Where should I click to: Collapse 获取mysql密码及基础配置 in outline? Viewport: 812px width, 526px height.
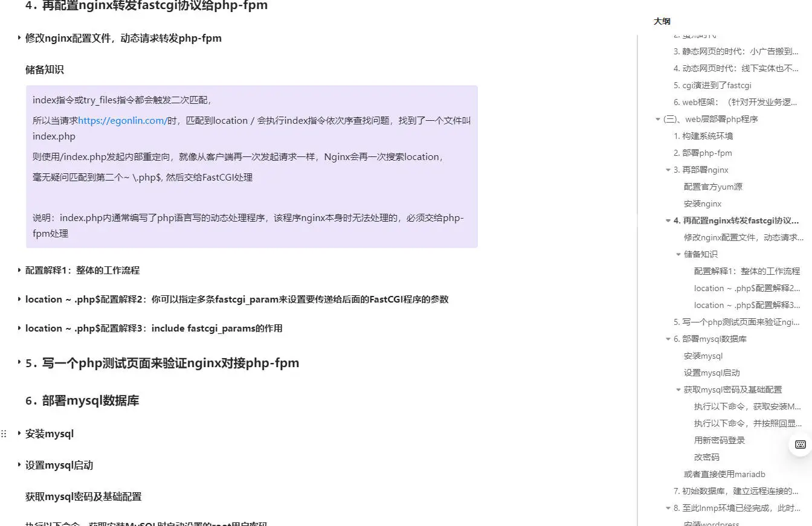click(x=677, y=390)
